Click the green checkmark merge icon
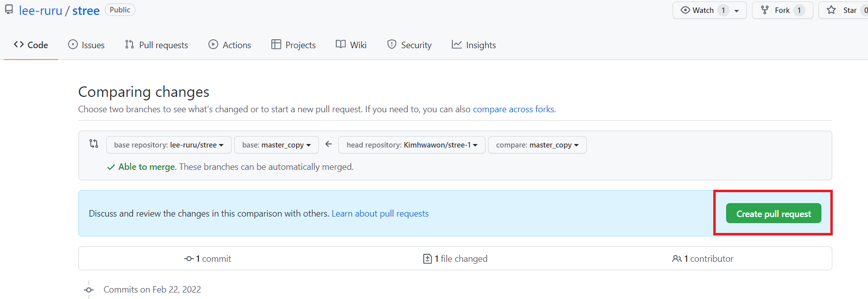 (x=111, y=167)
